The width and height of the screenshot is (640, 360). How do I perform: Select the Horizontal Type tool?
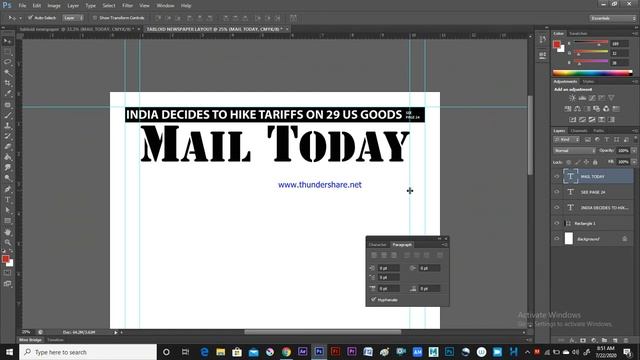(x=7, y=200)
